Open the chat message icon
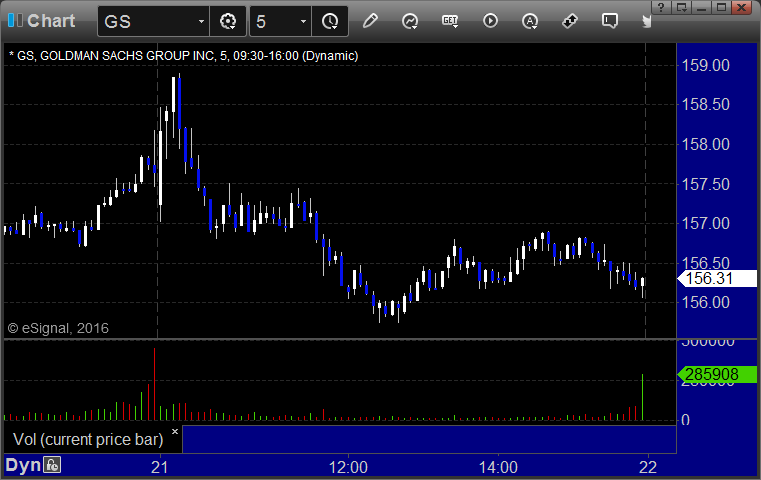The height and width of the screenshot is (480, 761). (610, 21)
